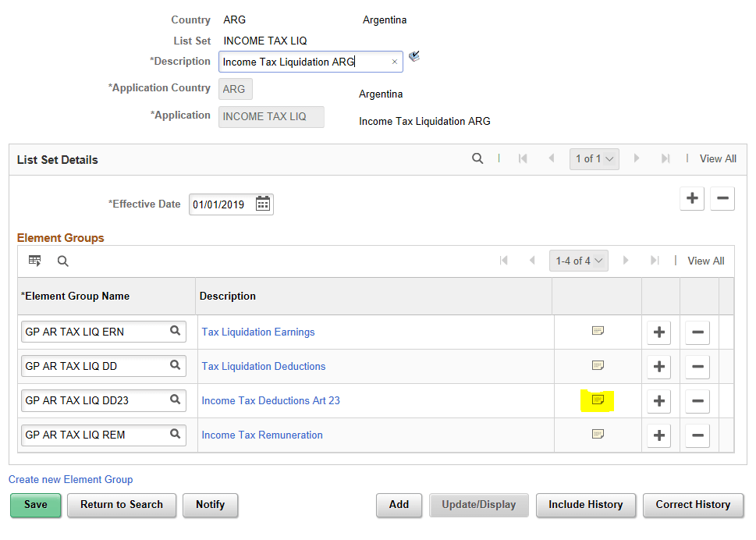Go to next Element Groups page
Screen dimensions: 756x540
[x=626, y=261]
